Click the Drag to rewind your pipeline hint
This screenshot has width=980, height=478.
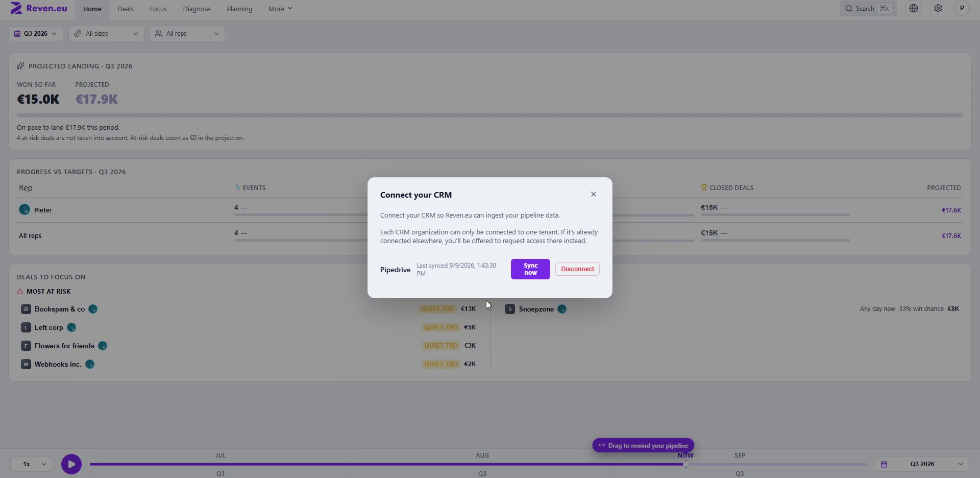pos(643,445)
